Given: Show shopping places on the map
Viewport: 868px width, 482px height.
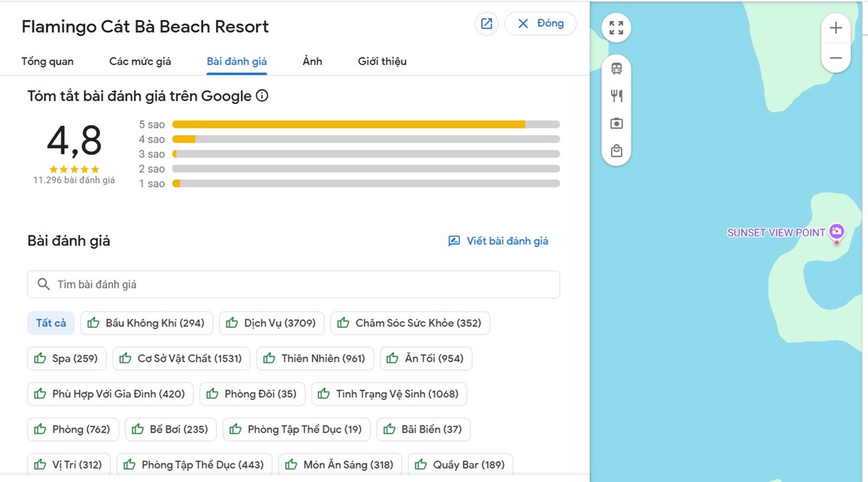Looking at the screenshot, I should click(616, 151).
